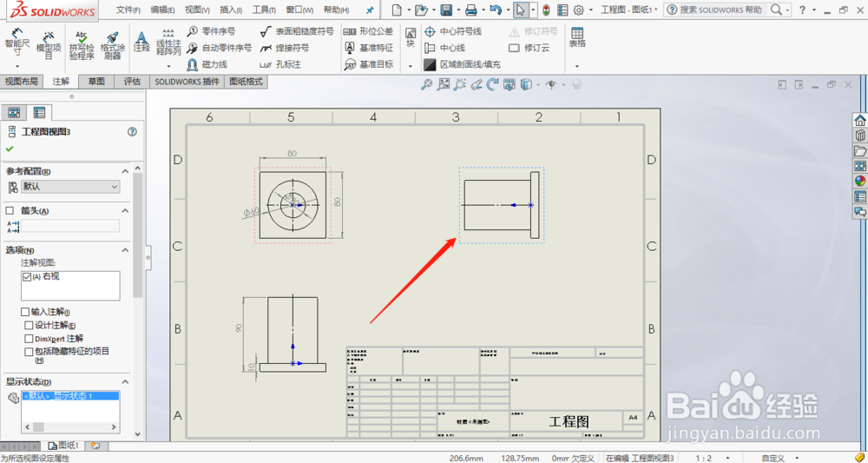Click the Zoom to Fit icon

426,85
